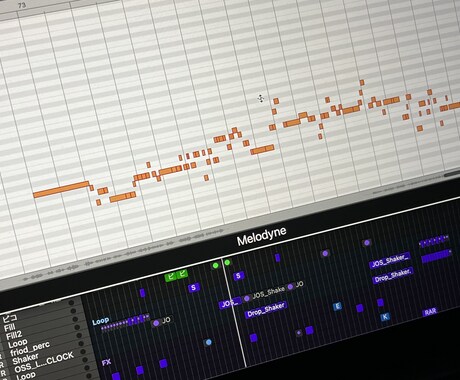Select the first green ピ clip
Image resolution: width=460 pixels, height=380 pixels.
[x=170, y=276]
